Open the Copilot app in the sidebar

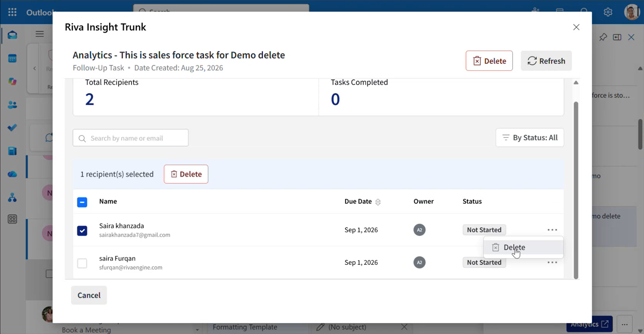click(12, 81)
